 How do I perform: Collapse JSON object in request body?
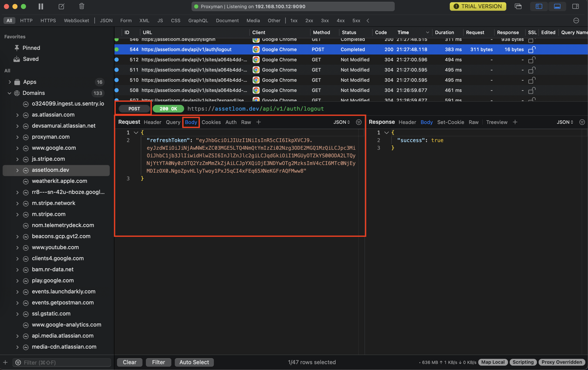click(136, 133)
